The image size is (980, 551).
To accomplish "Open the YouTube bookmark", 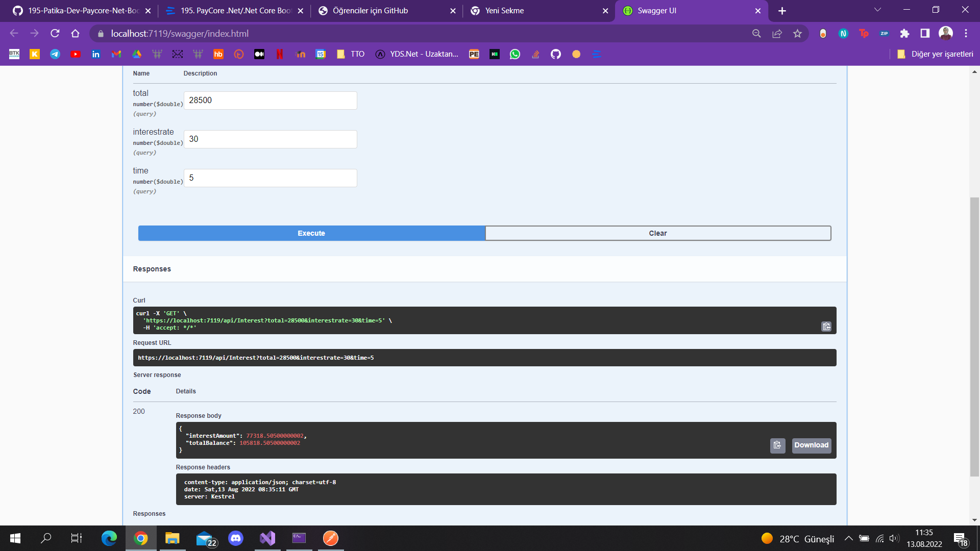I will (x=76, y=54).
